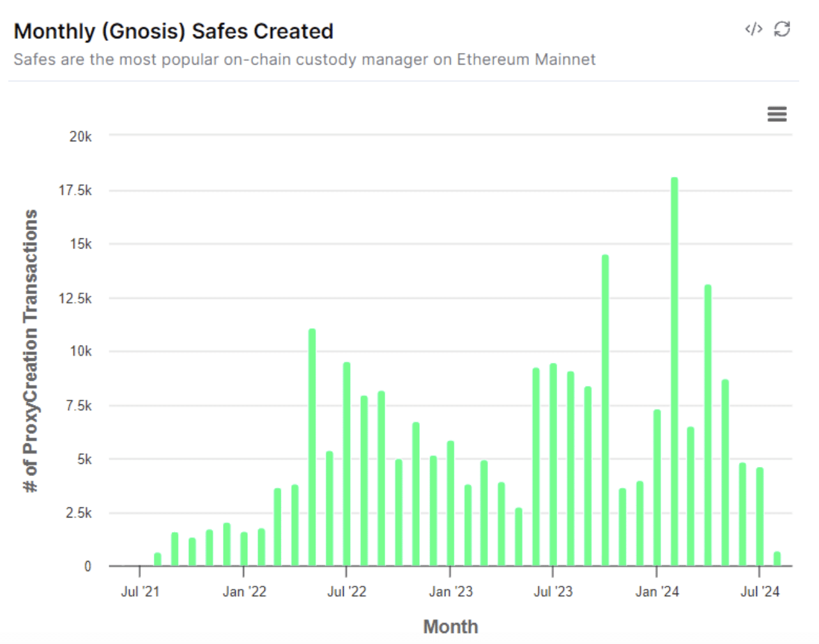Click the Jul '24 axis label
The image size is (819, 644).
pos(760,592)
